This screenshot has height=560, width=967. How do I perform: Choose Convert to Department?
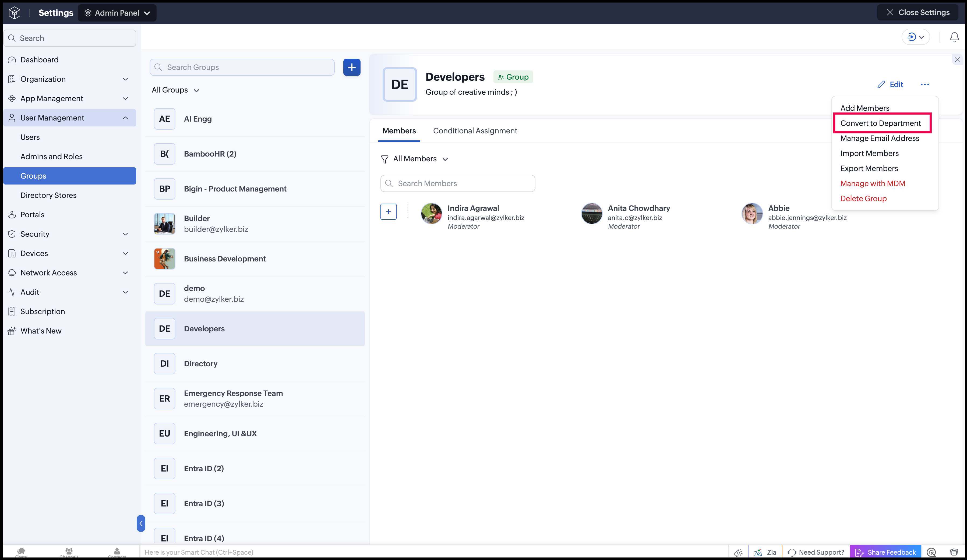coord(881,123)
